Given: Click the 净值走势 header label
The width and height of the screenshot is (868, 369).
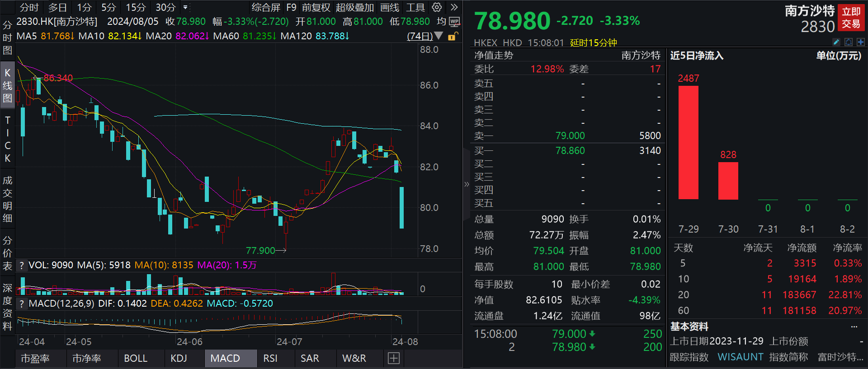Looking at the screenshot, I should pos(494,56).
